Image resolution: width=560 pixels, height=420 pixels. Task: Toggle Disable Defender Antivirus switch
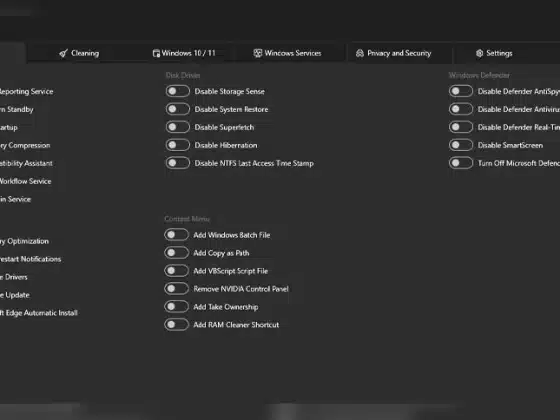(x=461, y=109)
